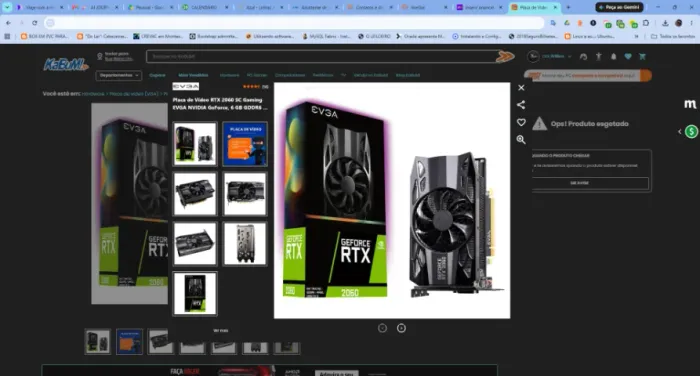Go to previous gallery image arrow
The width and height of the screenshot is (700, 376).
coord(383,328)
